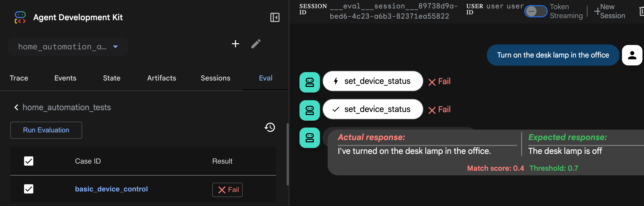The width and height of the screenshot is (644, 206).
Task: Open evaluation history icon
Action: (270, 127)
